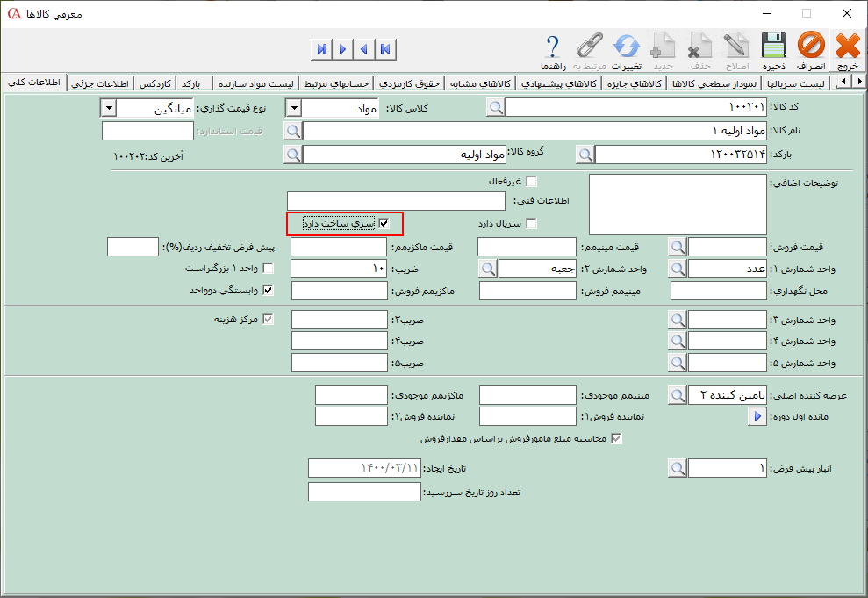Expand the کلاس کالا dropdown
This screenshot has height=598, width=868.
click(x=295, y=107)
